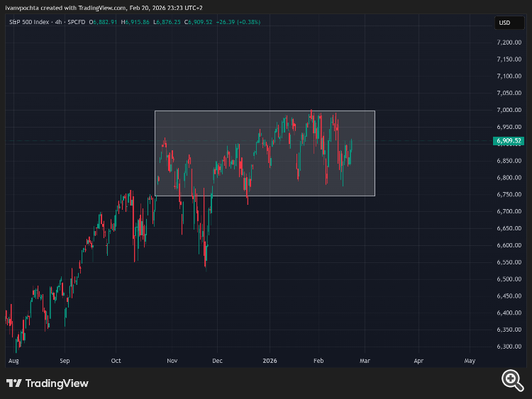Click the high value 6,915.86

[138, 22]
